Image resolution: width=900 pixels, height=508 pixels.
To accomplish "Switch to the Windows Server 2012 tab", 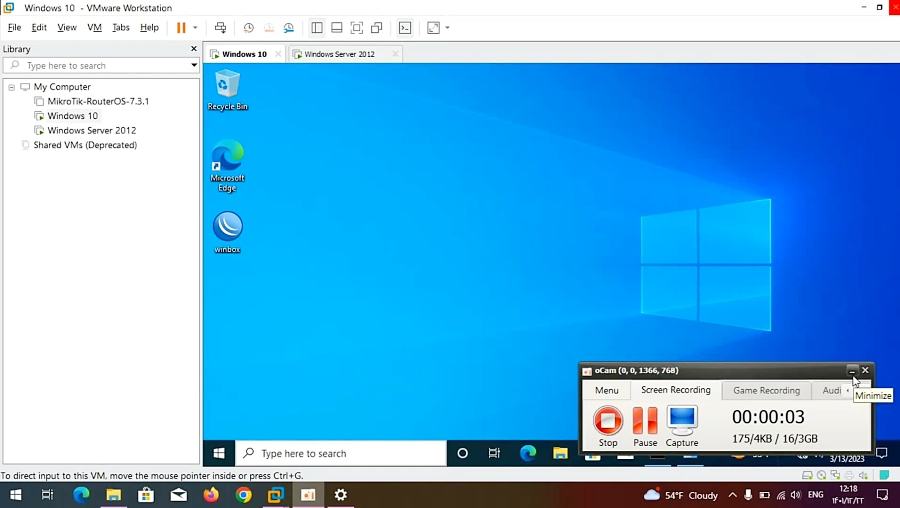I will coord(339,54).
